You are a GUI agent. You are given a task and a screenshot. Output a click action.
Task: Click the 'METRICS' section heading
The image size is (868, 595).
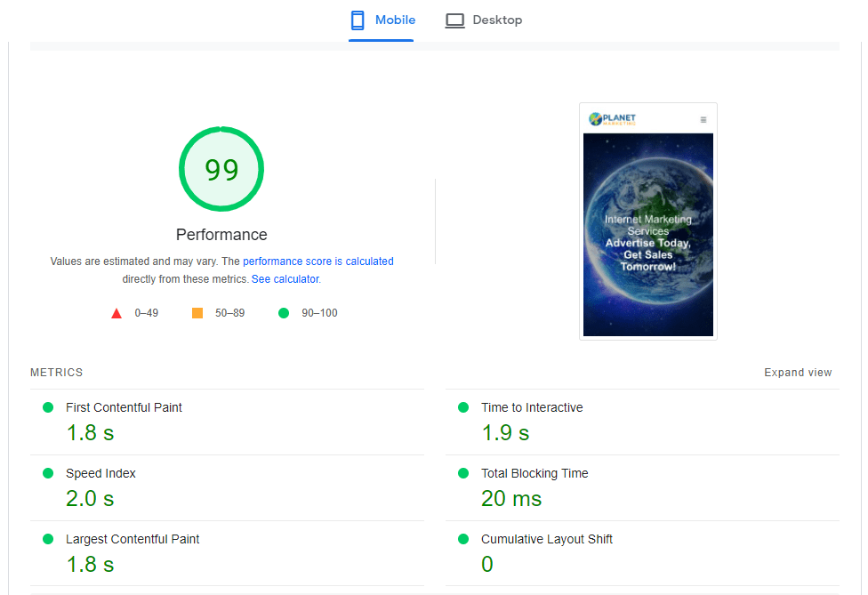(56, 373)
